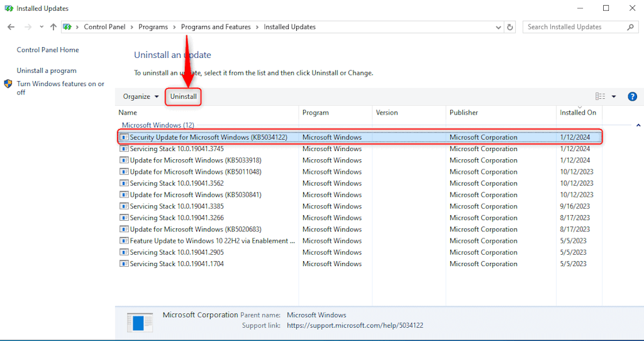Select Servicing Stack 10.0.19041.3562
Screen dimensions: 644x341
(360, 183)
